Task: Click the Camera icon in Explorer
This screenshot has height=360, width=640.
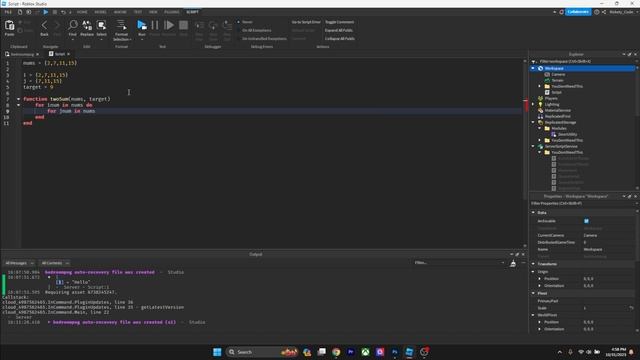Action: pos(547,74)
